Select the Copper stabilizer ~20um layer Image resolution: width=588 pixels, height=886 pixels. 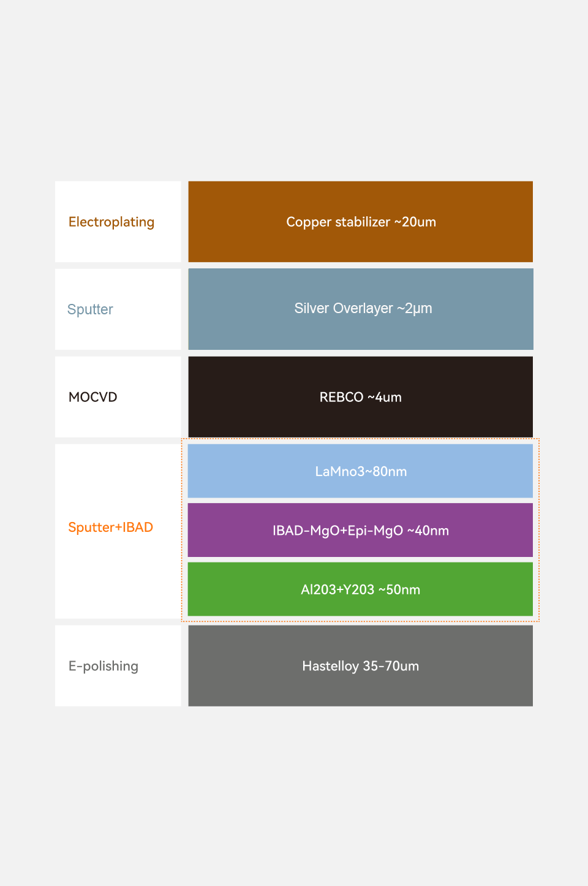(x=360, y=222)
